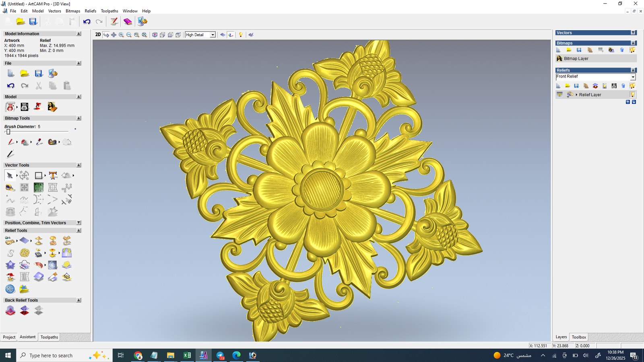Toggle visibility bulb on Relief Layer
The image size is (644, 362).
(632, 95)
